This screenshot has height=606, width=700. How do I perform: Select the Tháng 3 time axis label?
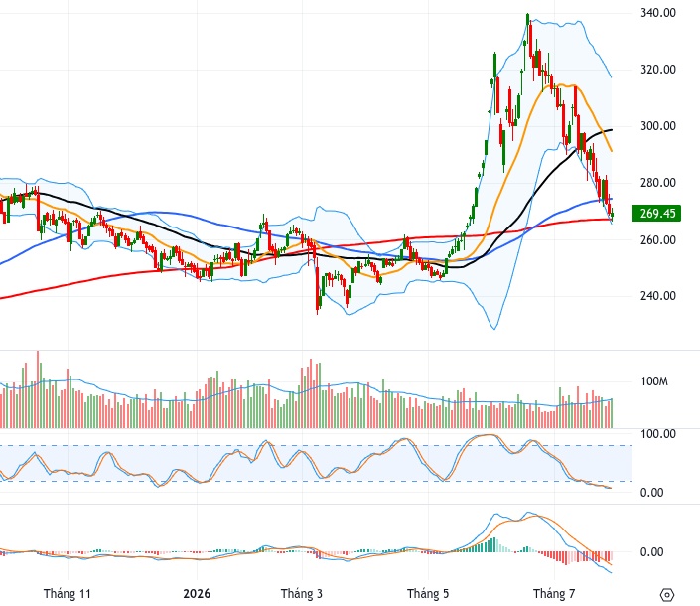pyautogui.click(x=301, y=594)
